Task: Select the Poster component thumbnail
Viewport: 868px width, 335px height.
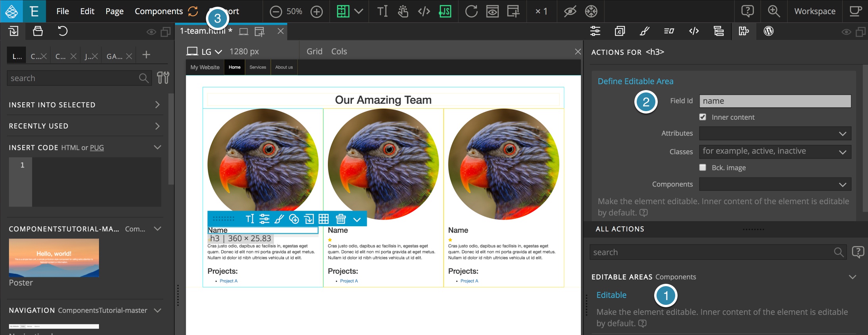Action: click(x=54, y=258)
